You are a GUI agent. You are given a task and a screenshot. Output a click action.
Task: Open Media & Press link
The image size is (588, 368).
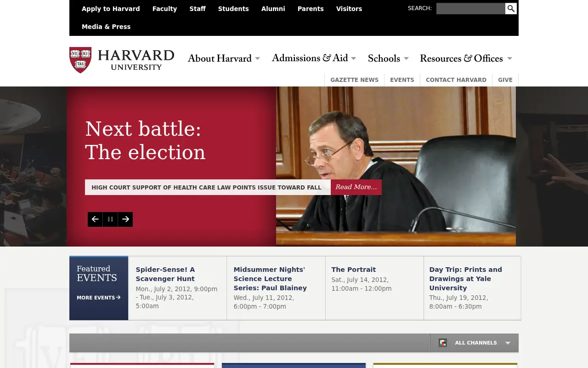[x=106, y=27]
